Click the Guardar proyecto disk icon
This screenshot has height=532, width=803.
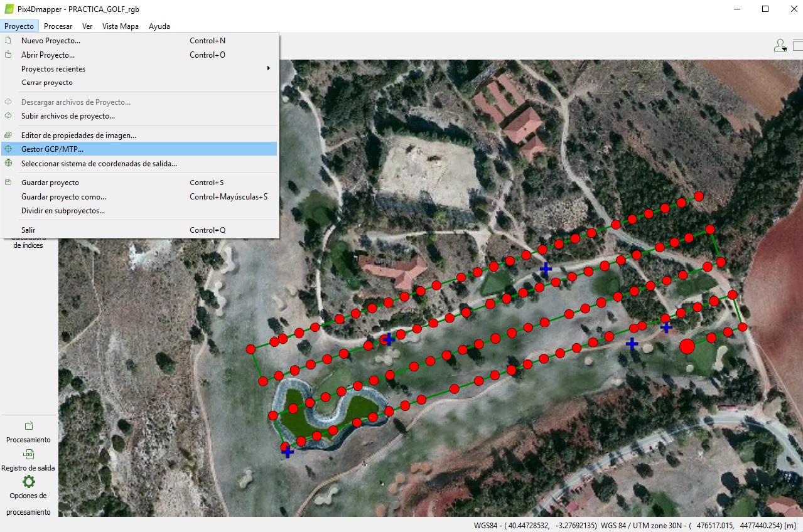coord(8,183)
